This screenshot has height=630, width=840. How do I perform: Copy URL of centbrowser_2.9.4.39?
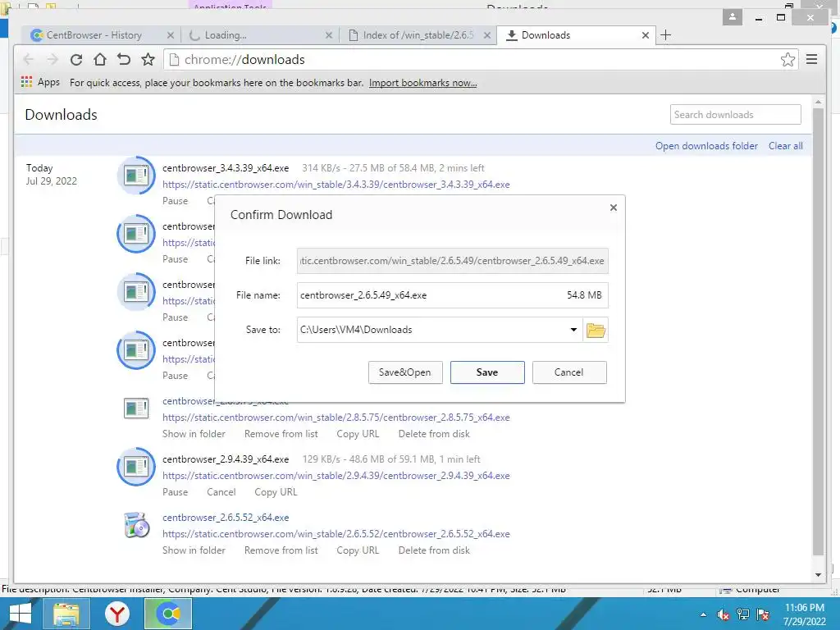(276, 492)
